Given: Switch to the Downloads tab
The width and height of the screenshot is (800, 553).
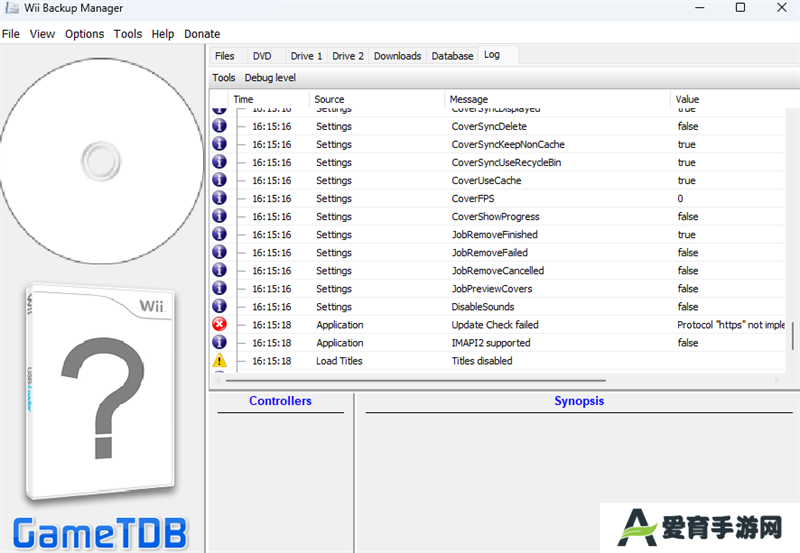Looking at the screenshot, I should click(x=397, y=56).
